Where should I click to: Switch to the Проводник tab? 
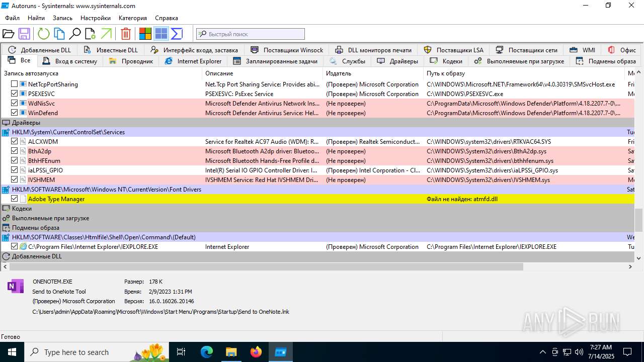131,61
